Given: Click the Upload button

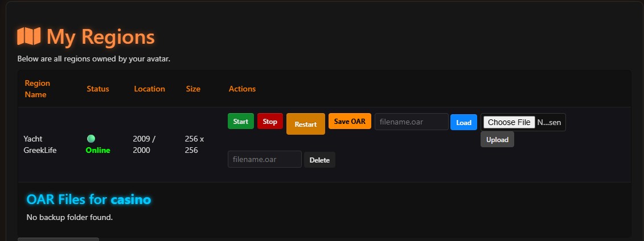Looking at the screenshot, I should (x=497, y=139).
